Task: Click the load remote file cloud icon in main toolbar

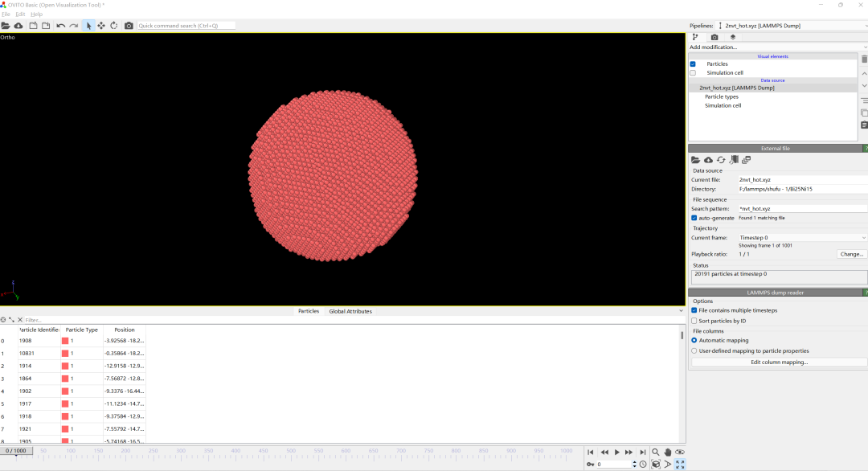Action: (18, 26)
